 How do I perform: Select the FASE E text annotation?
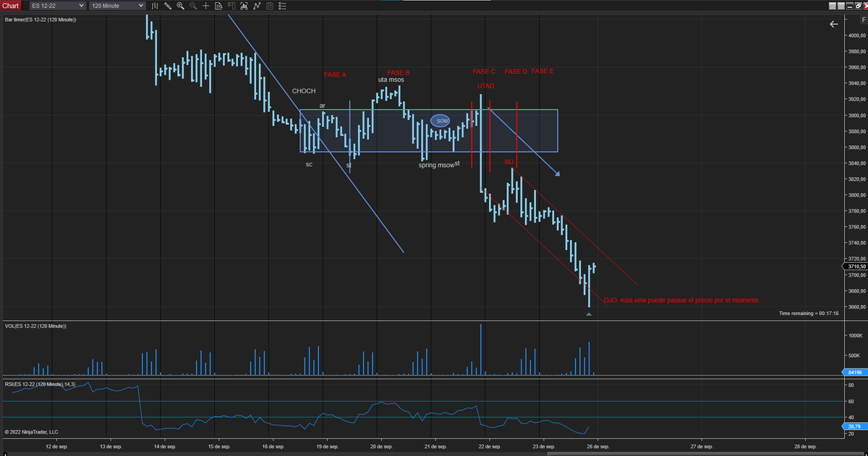tap(542, 72)
